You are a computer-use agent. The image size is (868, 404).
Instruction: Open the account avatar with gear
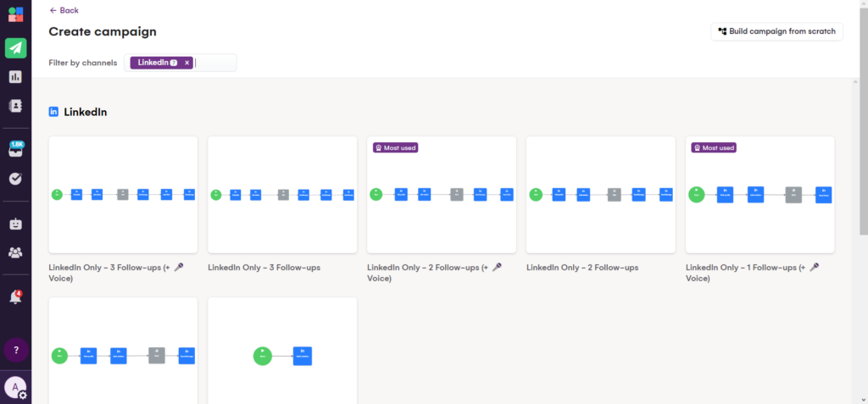(15, 388)
